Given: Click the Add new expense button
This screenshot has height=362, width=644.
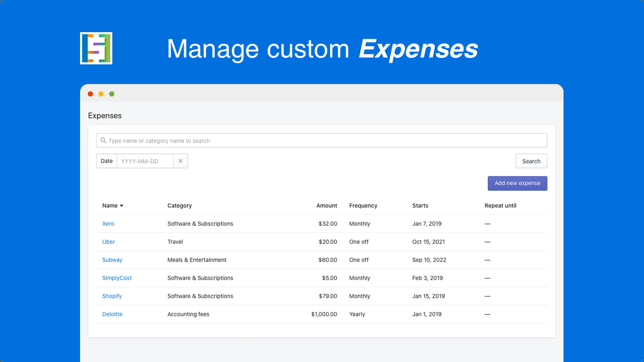Looking at the screenshot, I should click(517, 183).
